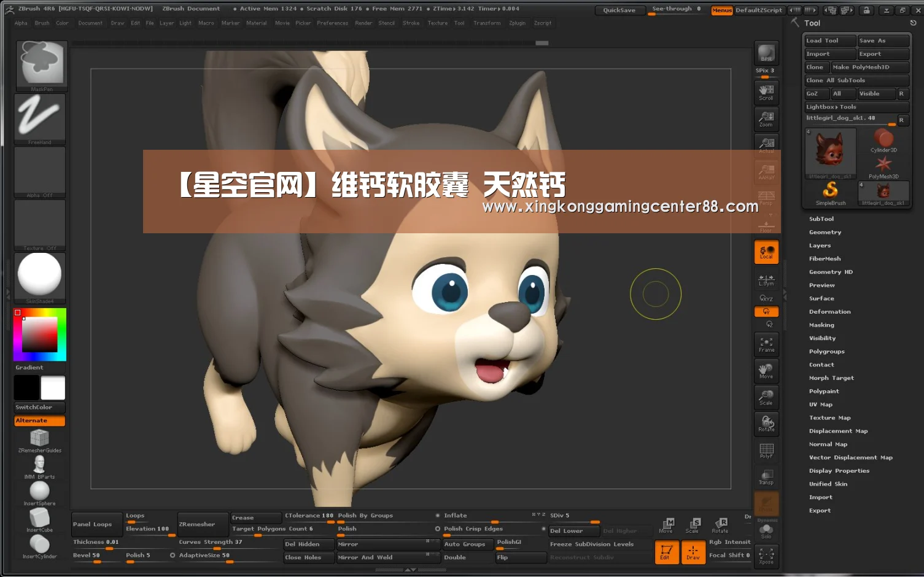Select the white secondary color swatch

point(53,388)
